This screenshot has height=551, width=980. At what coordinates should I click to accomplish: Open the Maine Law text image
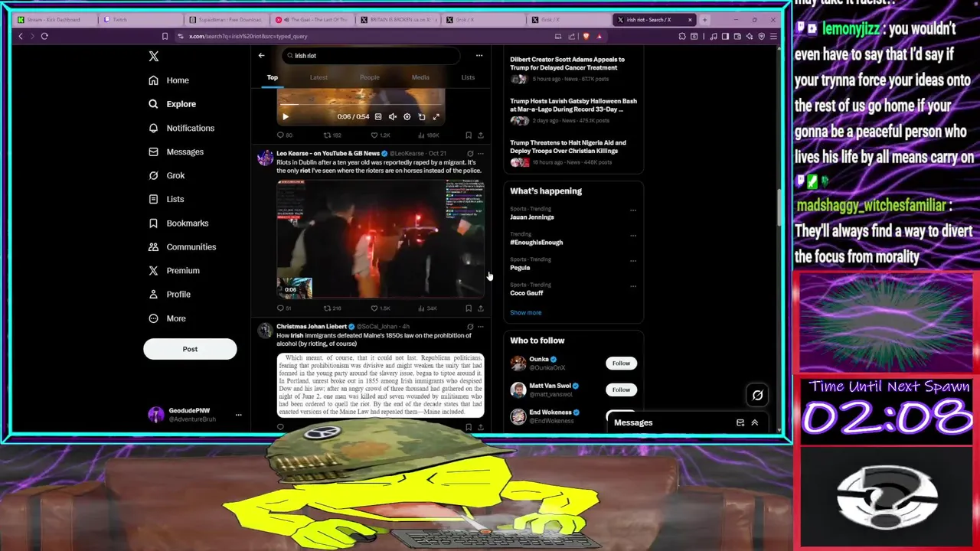pos(381,385)
